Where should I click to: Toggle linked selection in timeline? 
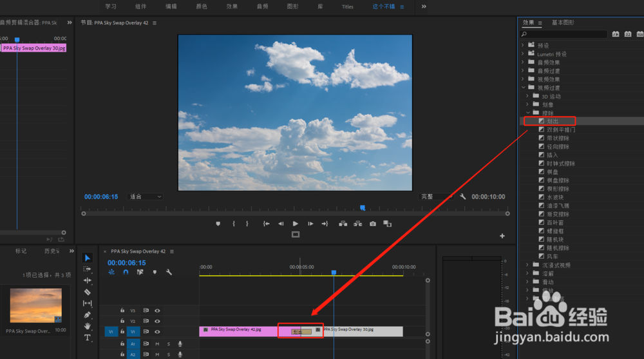click(x=140, y=272)
